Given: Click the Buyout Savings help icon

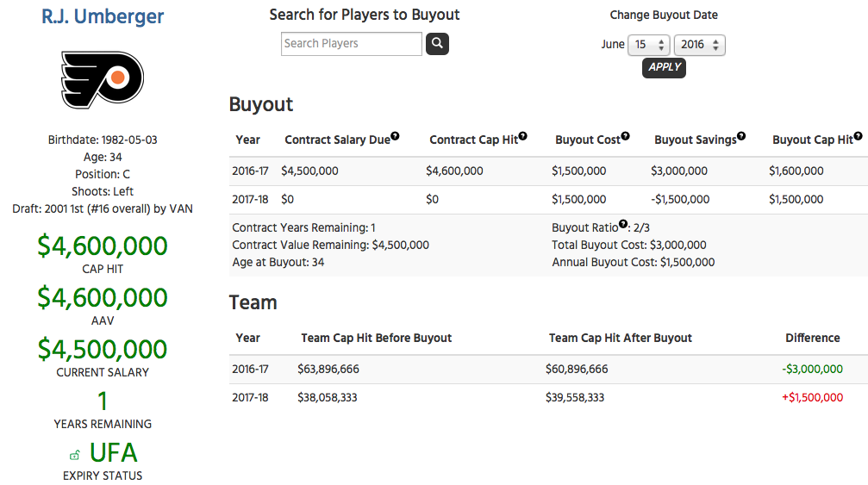Looking at the screenshot, I should point(741,136).
